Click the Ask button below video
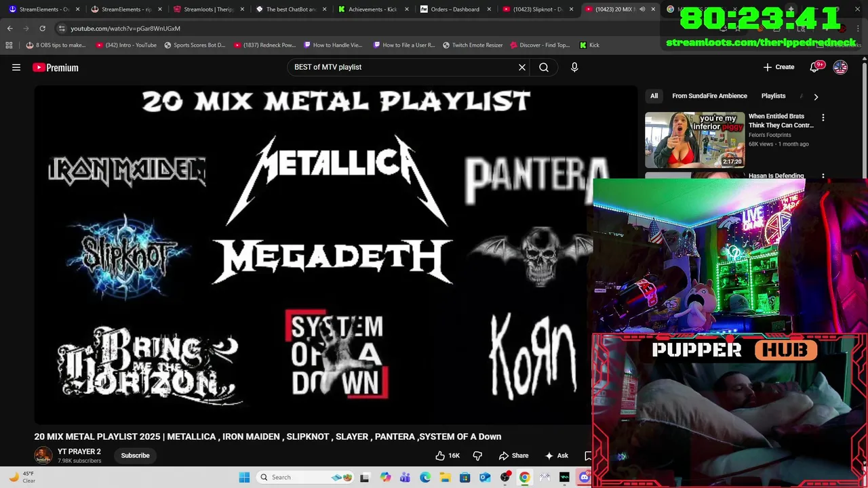The width and height of the screenshot is (868, 488). click(x=556, y=455)
